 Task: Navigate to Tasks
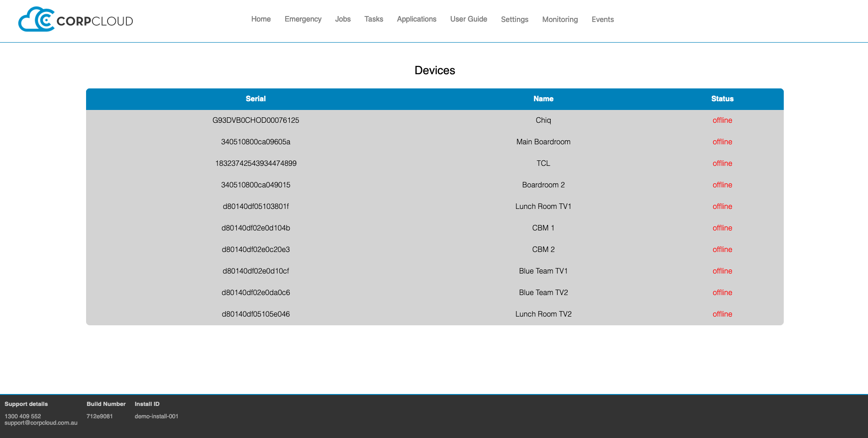[374, 19]
